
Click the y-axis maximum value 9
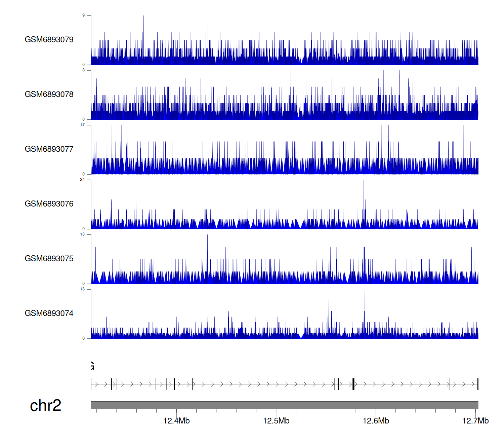click(x=83, y=15)
